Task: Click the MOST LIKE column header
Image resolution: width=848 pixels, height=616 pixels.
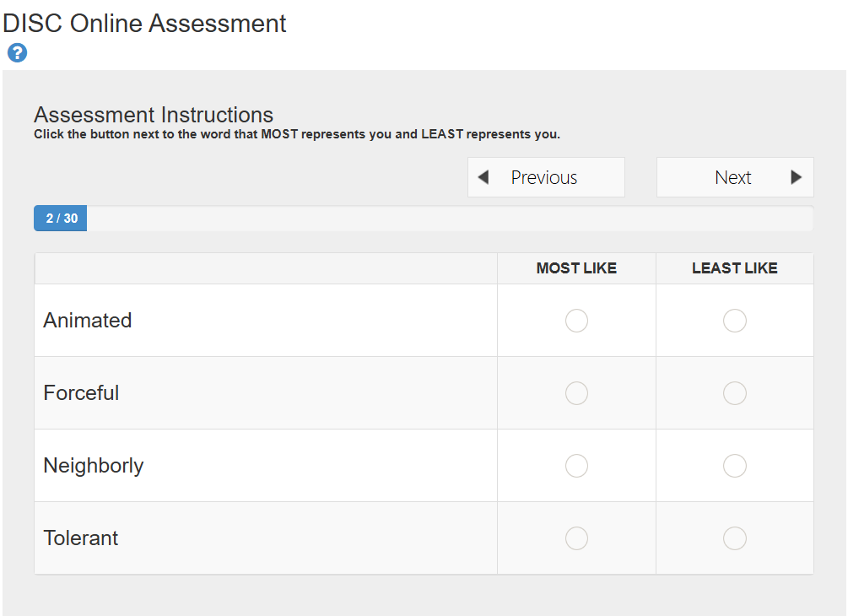Action: click(x=576, y=268)
